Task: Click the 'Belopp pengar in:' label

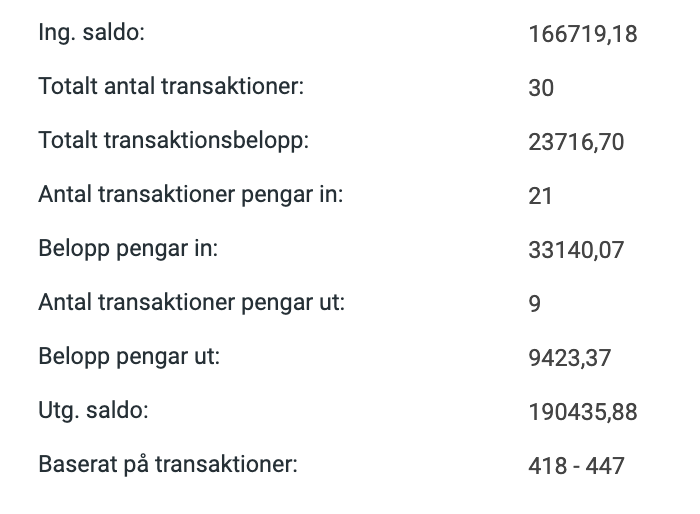Action: coord(128,248)
